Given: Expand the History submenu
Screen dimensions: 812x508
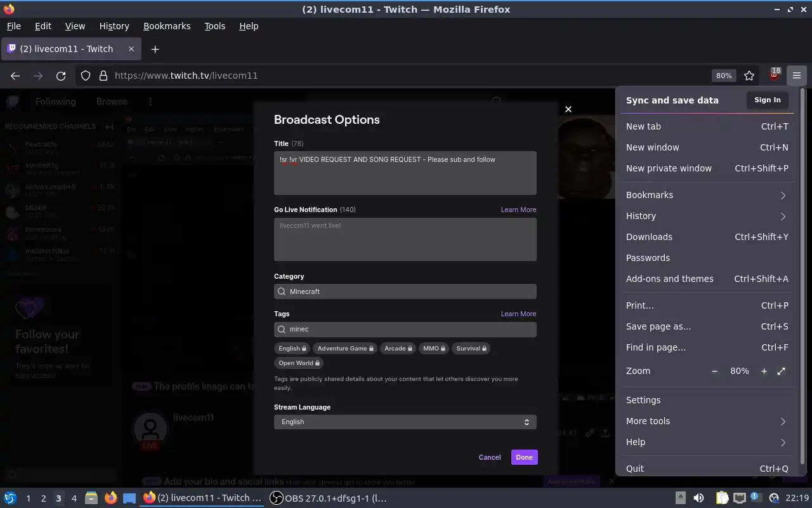Looking at the screenshot, I should point(708,216).
